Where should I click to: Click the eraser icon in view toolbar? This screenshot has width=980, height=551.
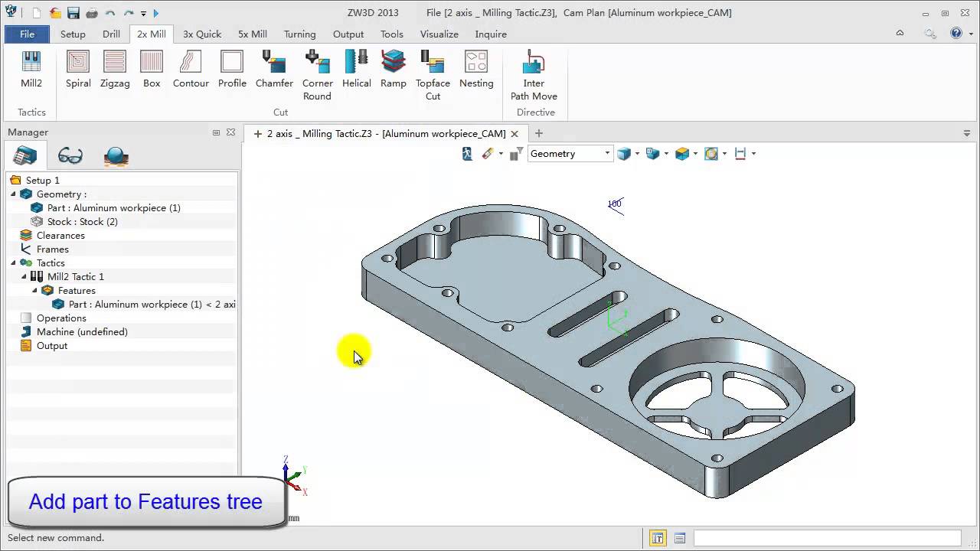coord(488,154)
